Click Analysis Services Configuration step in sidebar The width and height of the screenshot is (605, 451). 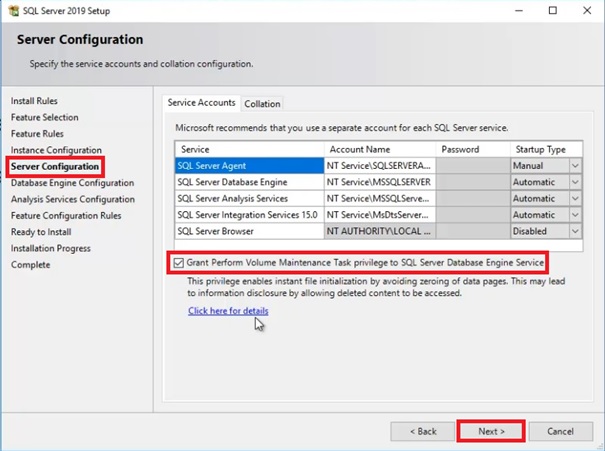click(x=73, y=199)
